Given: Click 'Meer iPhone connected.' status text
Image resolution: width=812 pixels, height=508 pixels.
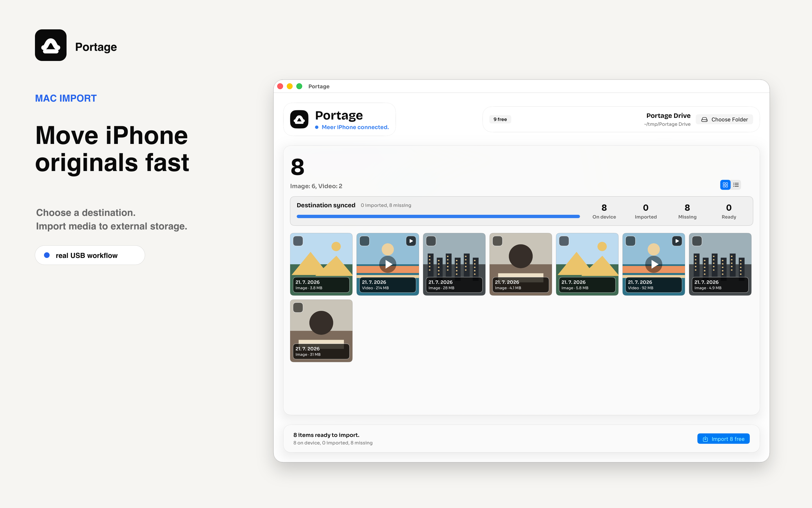Looking at the screenshot, I should click(x=355, y=127).
